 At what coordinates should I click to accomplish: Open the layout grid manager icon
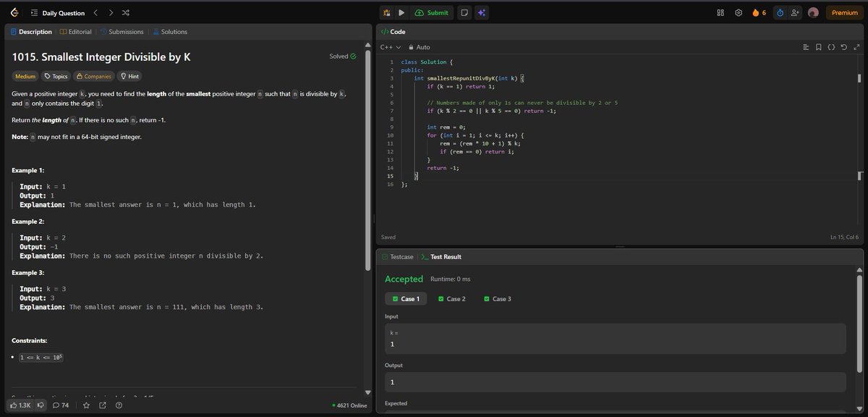click(x=720, y=13)
